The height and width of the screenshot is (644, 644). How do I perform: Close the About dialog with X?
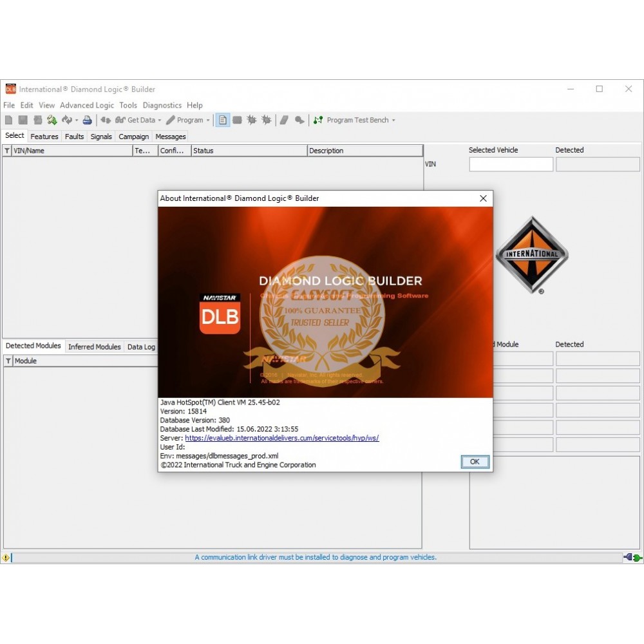[x=484, y=198]
